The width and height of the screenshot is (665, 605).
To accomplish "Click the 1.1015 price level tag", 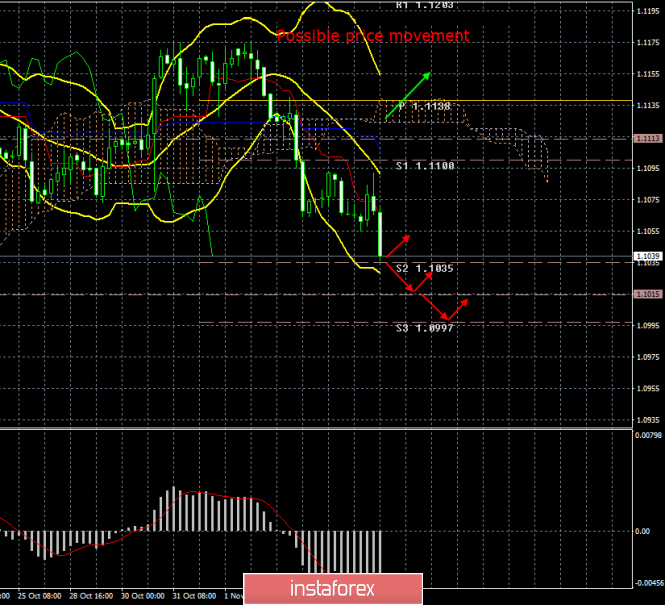I will click(648, 294).
